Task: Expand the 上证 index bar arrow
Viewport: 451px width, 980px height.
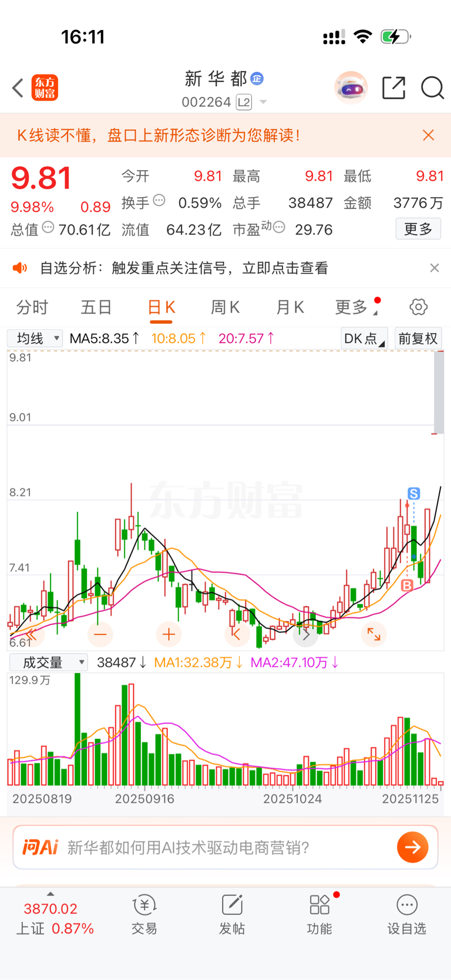Action: pyautogui.click(x=51, y=894)
